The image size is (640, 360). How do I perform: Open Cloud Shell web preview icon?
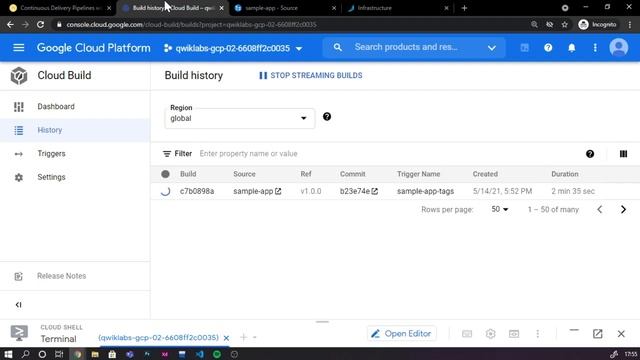tap(514, 333)
